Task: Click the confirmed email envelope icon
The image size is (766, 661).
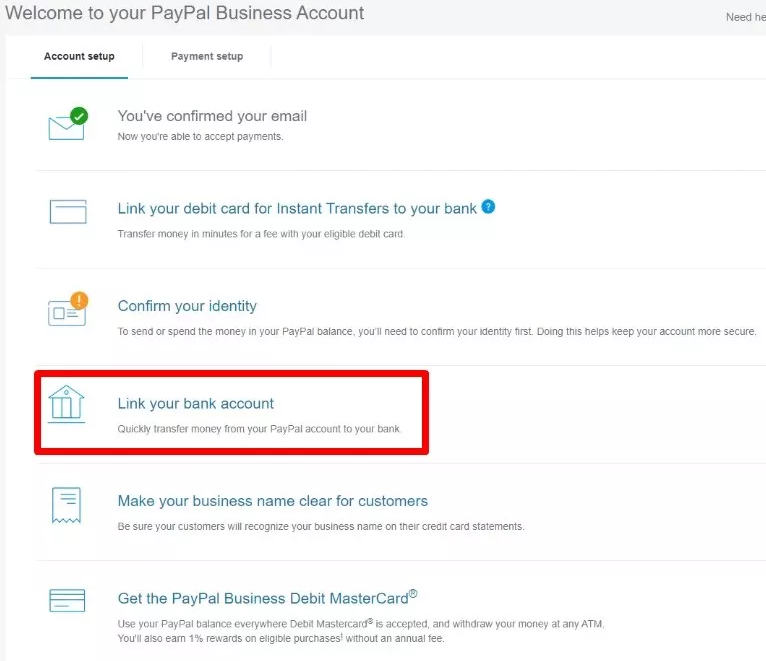Action: pyautogui.click(x=66, y=126)
